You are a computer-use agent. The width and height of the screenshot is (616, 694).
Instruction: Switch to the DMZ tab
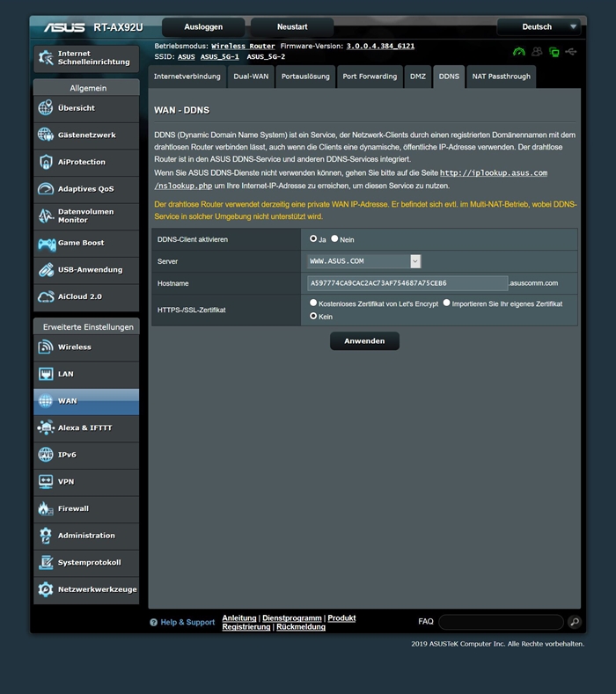(418, 77)
